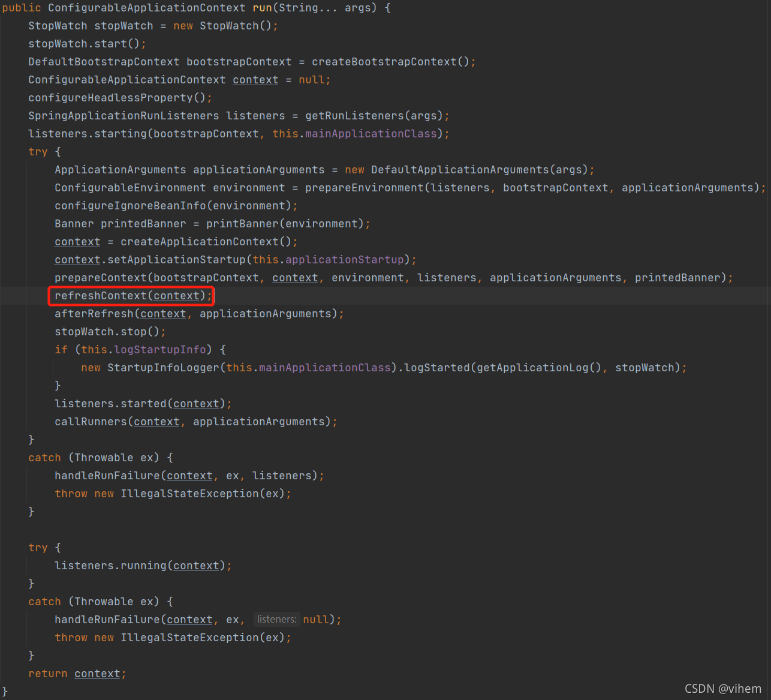Viewport: 771px width, 700px height.
Task: Click the getApplicationLog() call
Action: click(539, 368)
